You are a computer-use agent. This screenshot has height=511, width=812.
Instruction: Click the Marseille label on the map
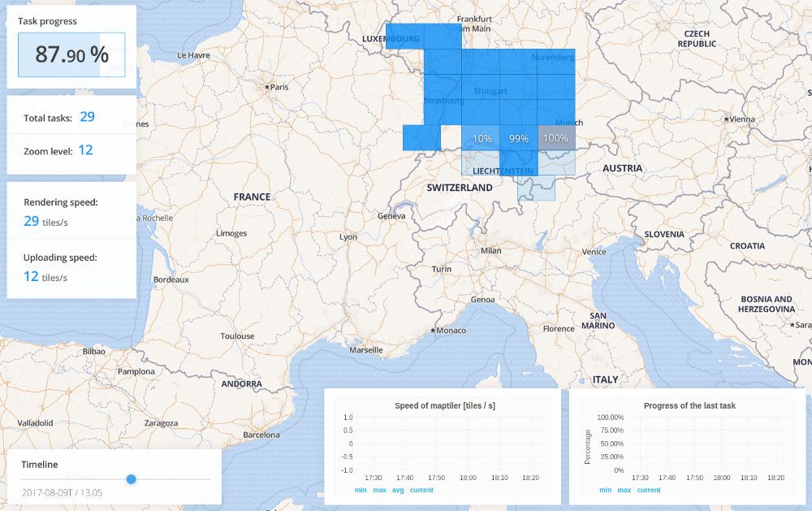click(x=366, y=350)
